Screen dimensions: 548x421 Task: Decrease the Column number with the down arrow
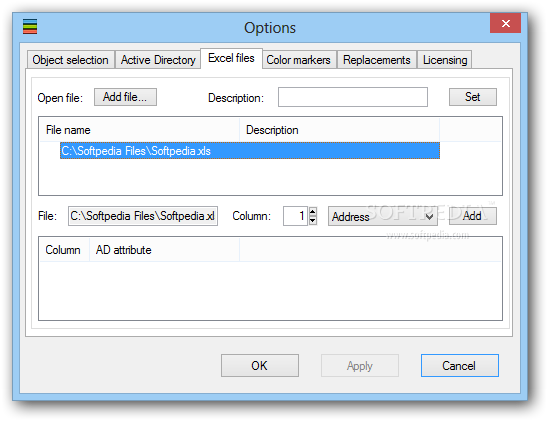point(313,220)
